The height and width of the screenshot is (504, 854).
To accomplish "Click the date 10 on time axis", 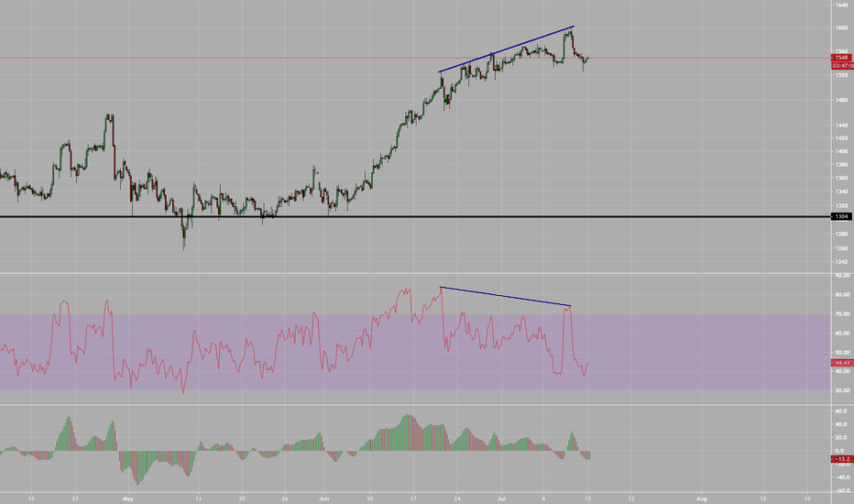I will tap(370, 499).
